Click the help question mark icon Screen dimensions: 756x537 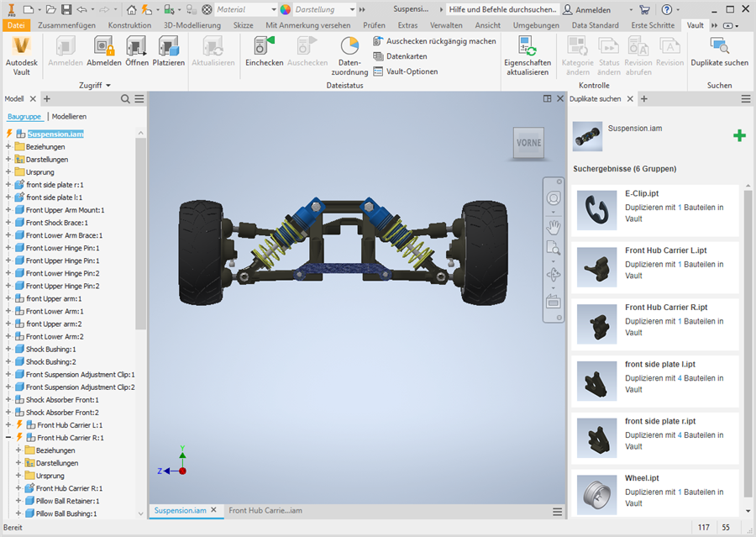point(667,9)
